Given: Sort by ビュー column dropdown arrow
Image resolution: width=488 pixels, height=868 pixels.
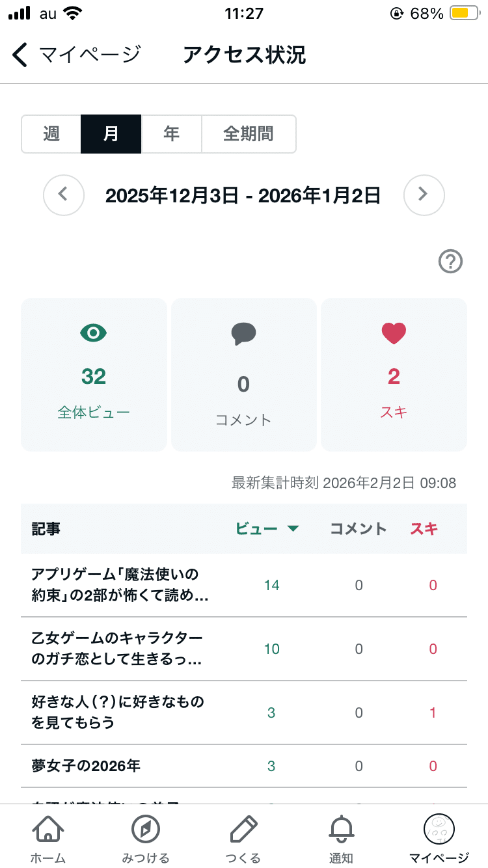Looking at the screenshot, I should tap(293, 529).
